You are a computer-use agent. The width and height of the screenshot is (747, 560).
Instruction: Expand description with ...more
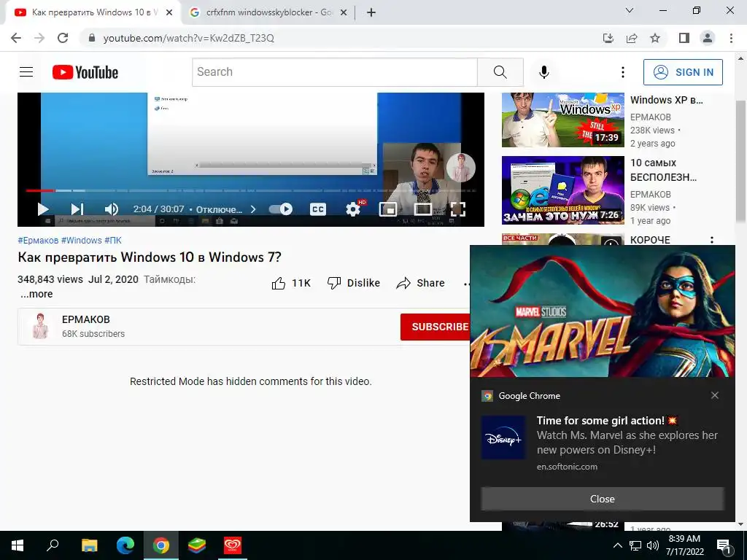[x=36, y=294]
